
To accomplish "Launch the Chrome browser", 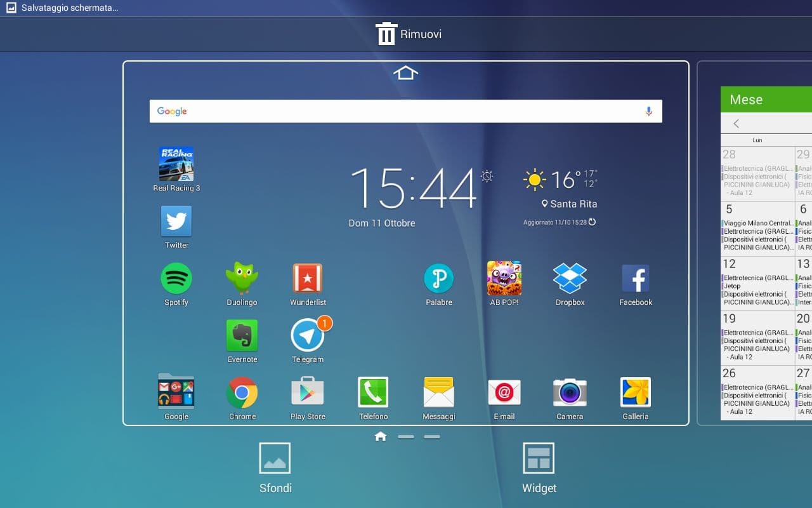I will pyautogui.click(x=242, y=392).
